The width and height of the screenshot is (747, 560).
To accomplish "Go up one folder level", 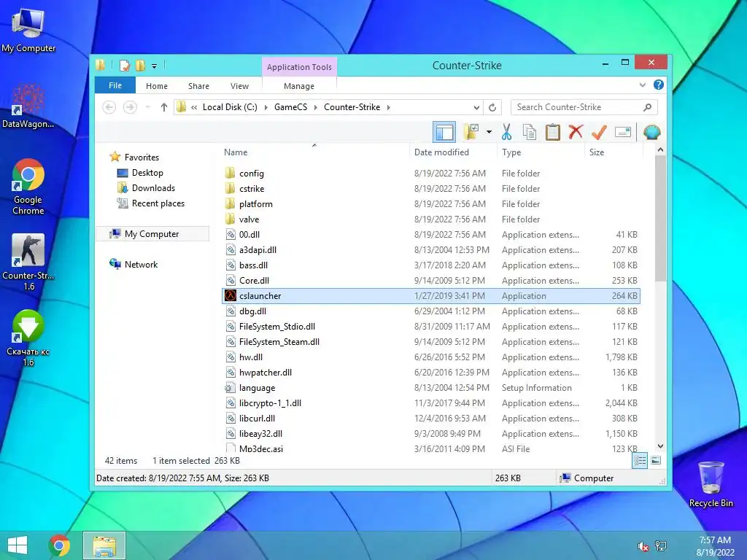I will [x=164, y=107].
